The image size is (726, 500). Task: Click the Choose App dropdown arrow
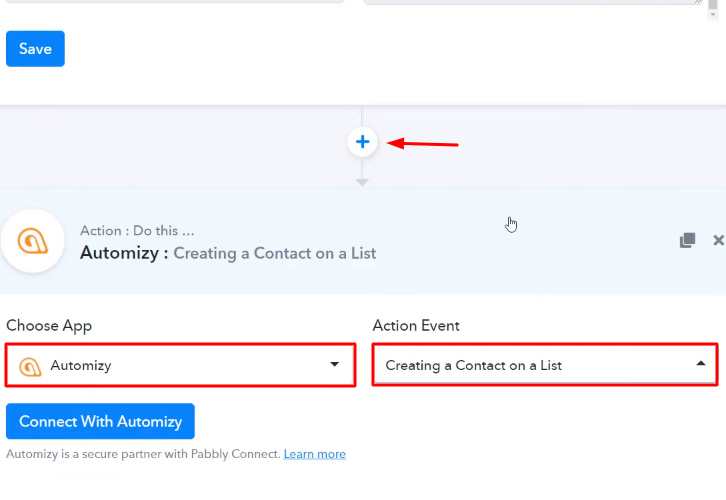click(x=334, y=364)
